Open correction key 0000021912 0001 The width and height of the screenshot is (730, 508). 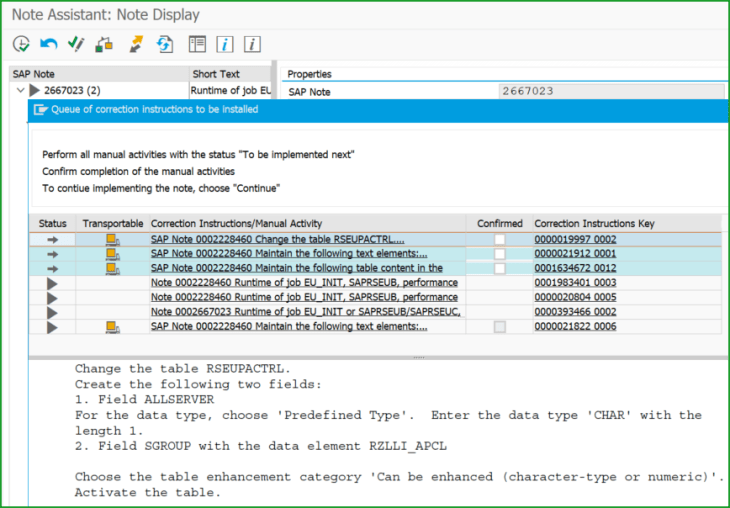(575, 254)
